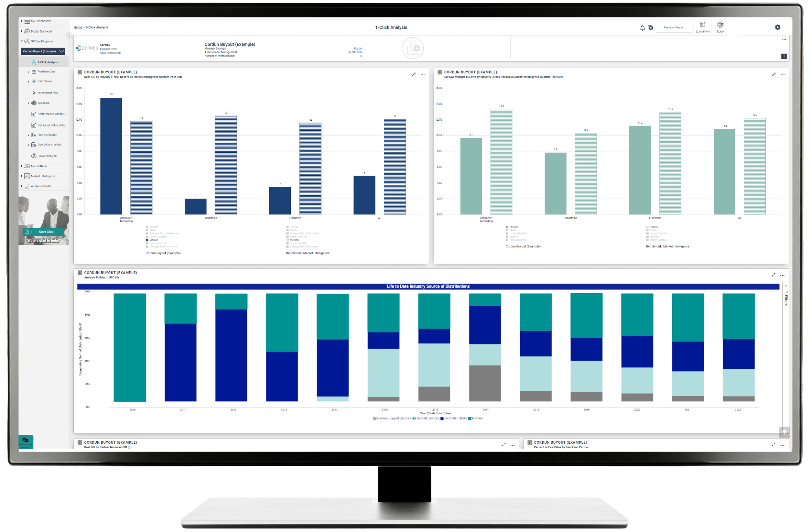The image size is (812, 532).
Task: Expand the Digital Data Hub section
Action: [x=22, y=31]
